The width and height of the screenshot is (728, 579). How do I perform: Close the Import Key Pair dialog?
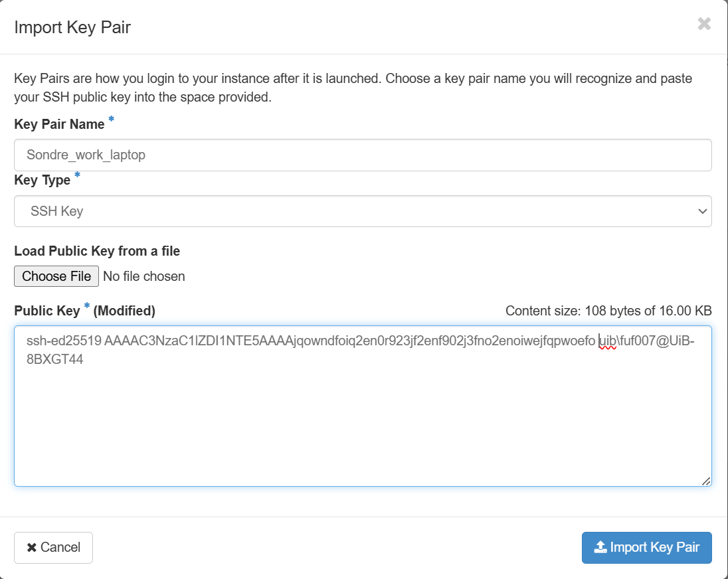click(x=704, y=25)
